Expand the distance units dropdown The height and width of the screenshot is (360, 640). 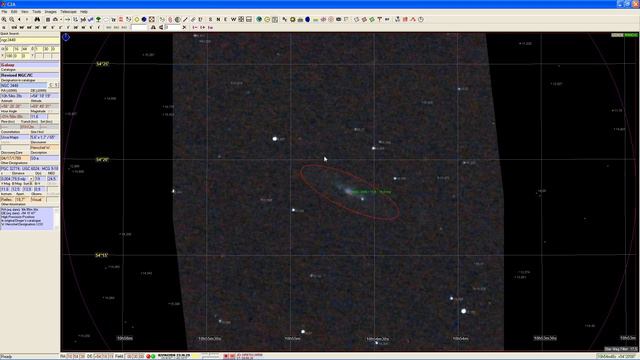[31, 179]
